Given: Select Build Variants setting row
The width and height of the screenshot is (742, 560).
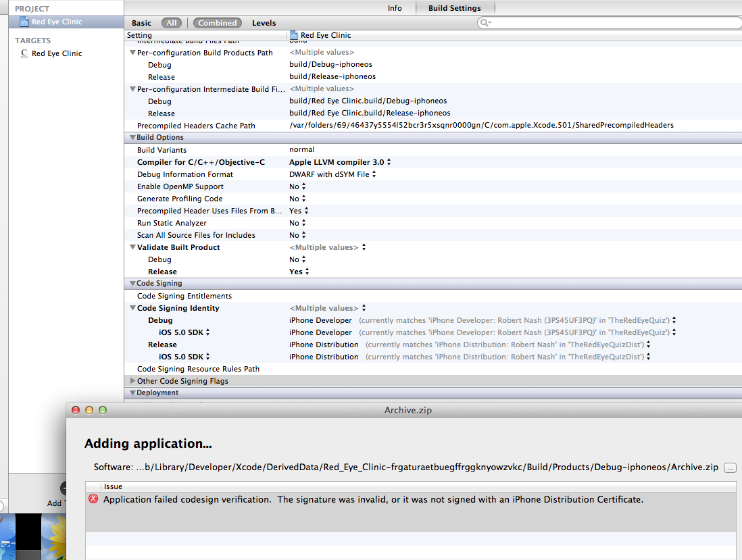Looking at the screenshot, I should (x=433, y=150).
